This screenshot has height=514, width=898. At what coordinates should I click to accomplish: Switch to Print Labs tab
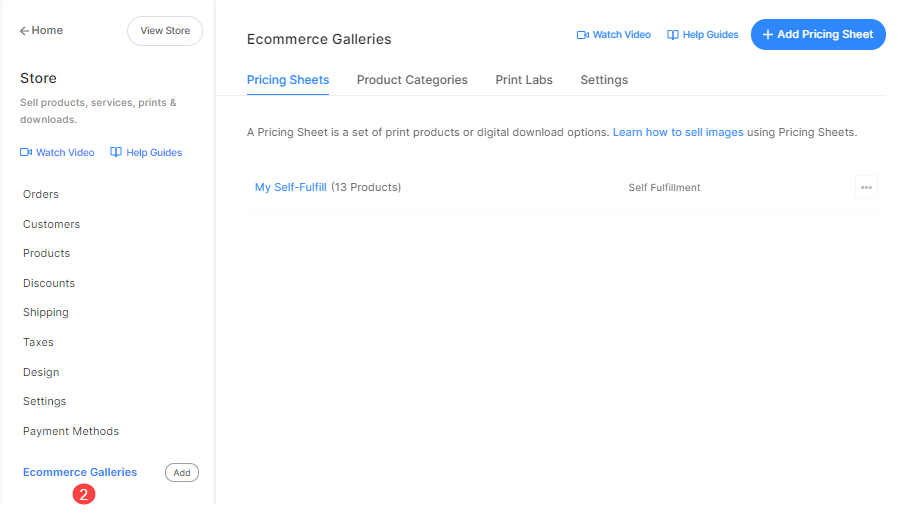point(524,80)
